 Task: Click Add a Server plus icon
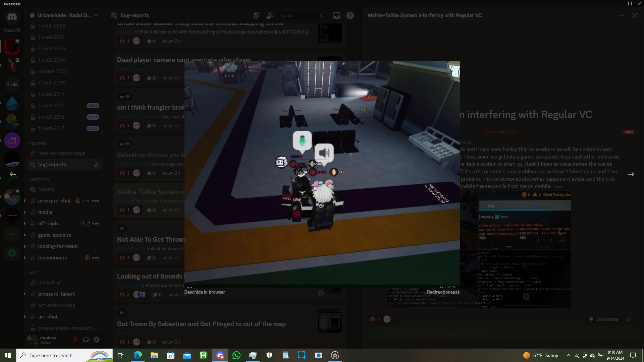pyautogui.click(x=12, y=234)
